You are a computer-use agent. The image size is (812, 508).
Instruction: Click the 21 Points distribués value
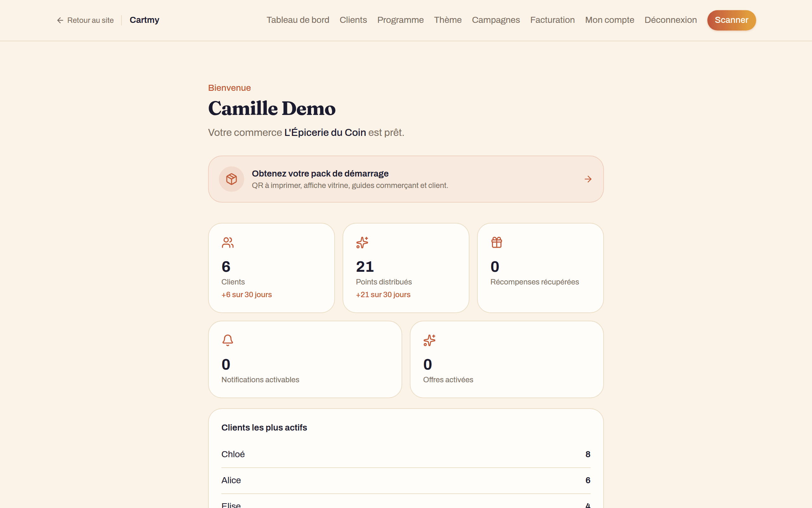click(x=365, y=267)
